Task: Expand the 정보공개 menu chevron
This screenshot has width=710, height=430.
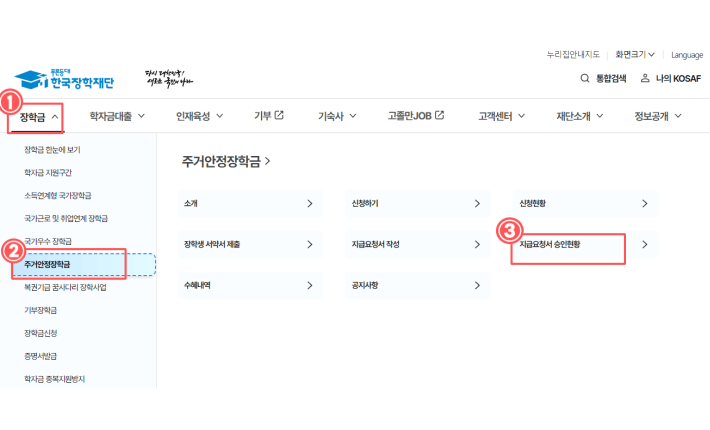Action: click(678, 116)
